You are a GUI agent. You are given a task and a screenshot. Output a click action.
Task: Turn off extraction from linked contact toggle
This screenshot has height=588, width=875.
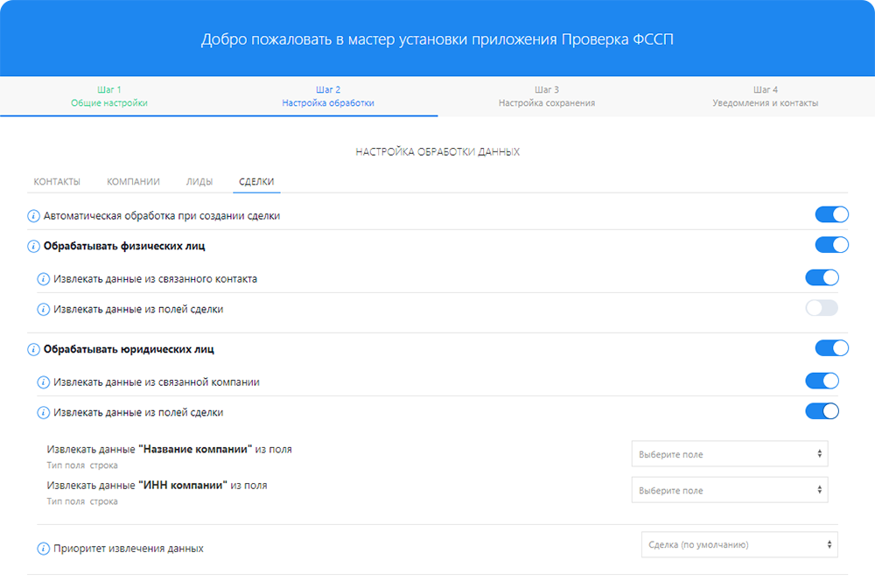822,278
